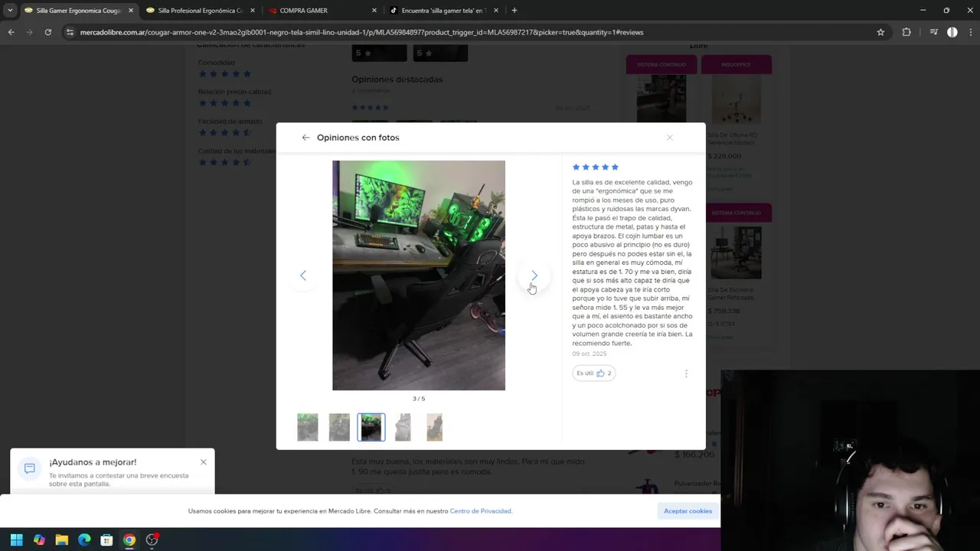Go back using the arrow in Opiniones con fotos
This screenshot has height=551, width=980.
point(305,138)
